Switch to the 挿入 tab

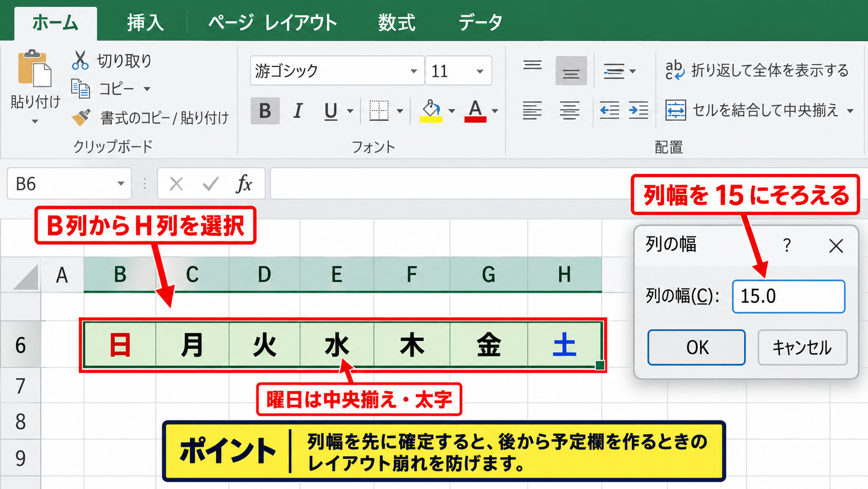click(145, 23)
